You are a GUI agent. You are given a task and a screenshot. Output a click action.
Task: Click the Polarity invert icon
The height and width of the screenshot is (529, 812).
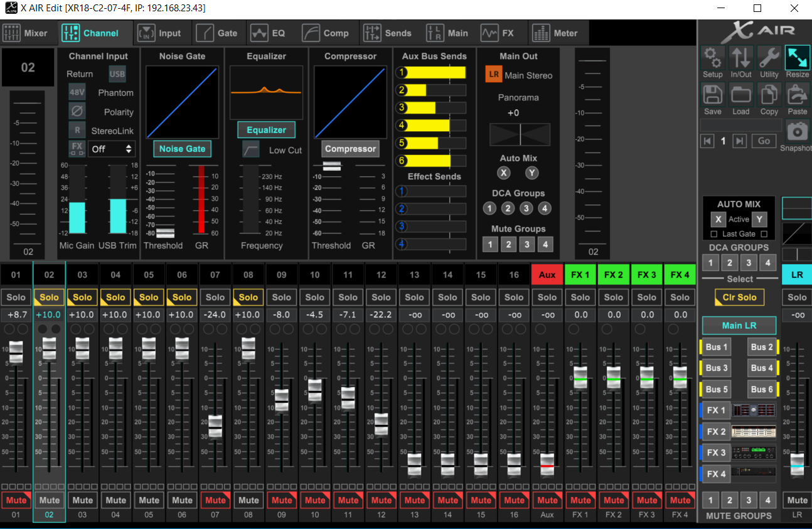[77, 112]
